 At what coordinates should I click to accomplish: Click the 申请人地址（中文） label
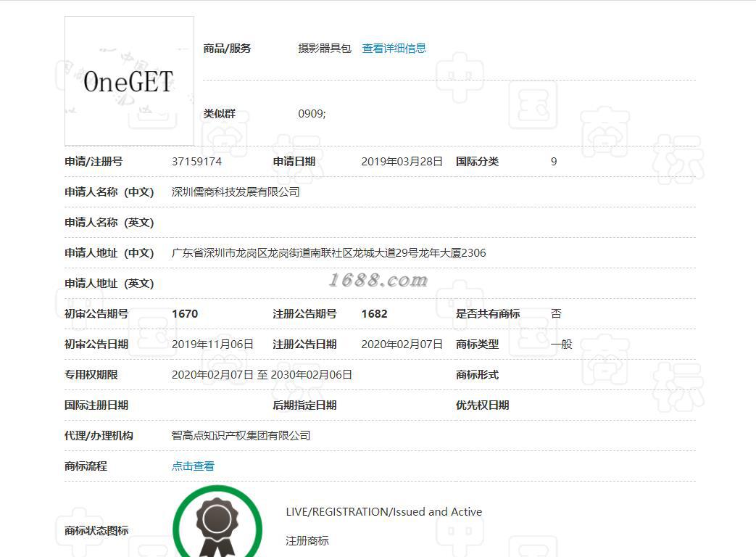coord(109,252)
